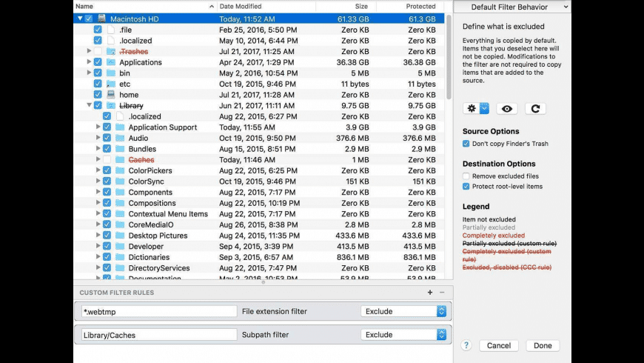Image resolution: width=644 pixels, height=363 pixels.
Task: Click the Caches folder icon
Action: [x=120, y=159]
